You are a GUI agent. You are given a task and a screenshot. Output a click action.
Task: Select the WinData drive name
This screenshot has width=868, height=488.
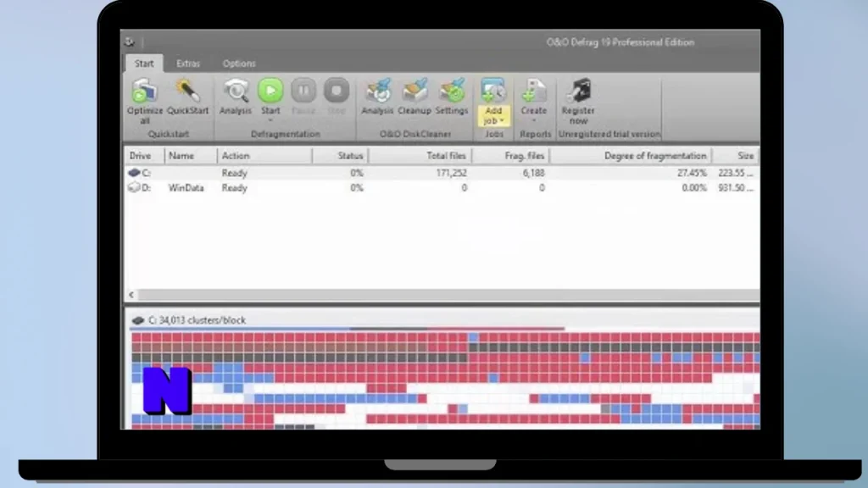click(186, 188)
